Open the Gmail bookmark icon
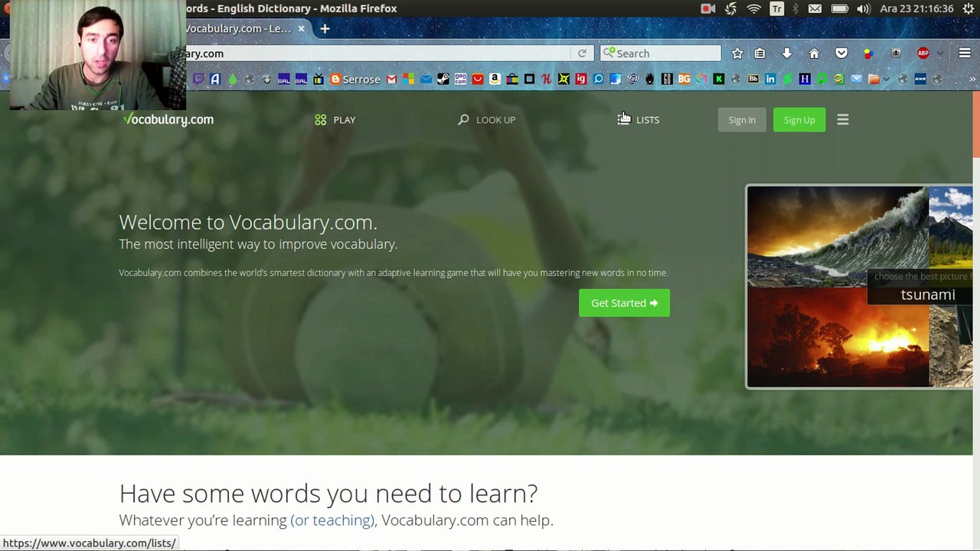The image size is (980, 551). 392,79
